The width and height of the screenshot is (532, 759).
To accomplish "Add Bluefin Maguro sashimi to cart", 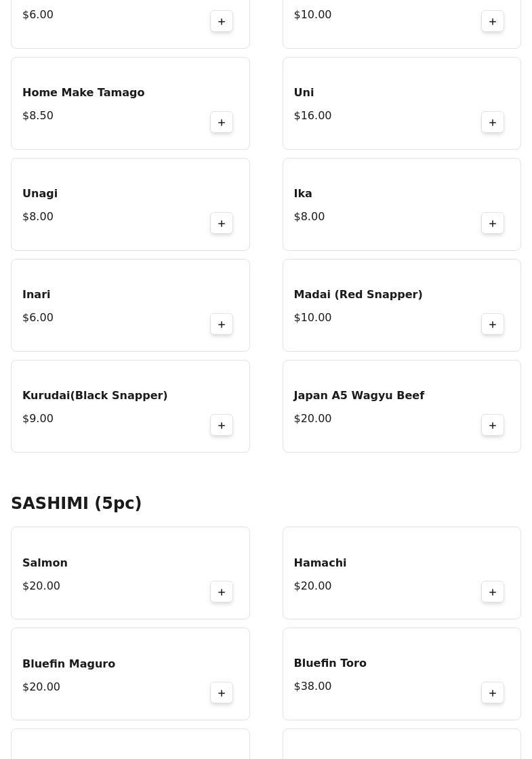I will pyautogui.click(x=222, y=693).
